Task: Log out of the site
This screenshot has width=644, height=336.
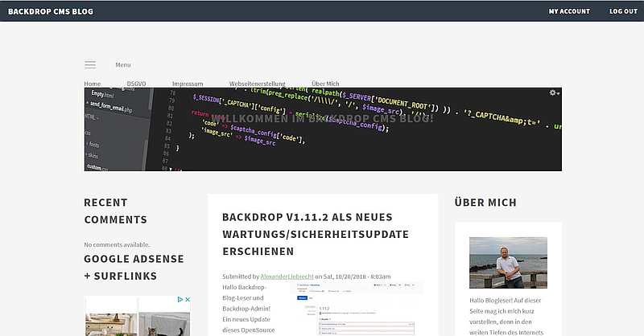Action: coord(623,11)
